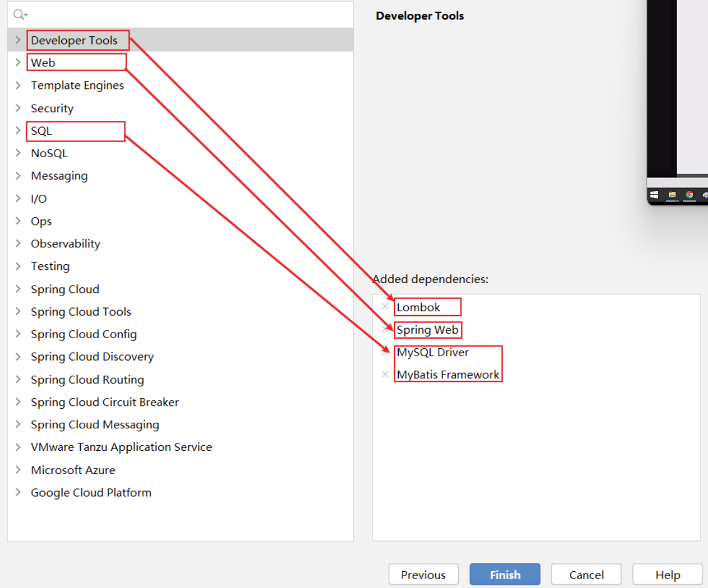This screenshot has height=588, width=708.
Task: Open File Explorer icon in thumbnail taskbar
Action: tap(672, 195)
